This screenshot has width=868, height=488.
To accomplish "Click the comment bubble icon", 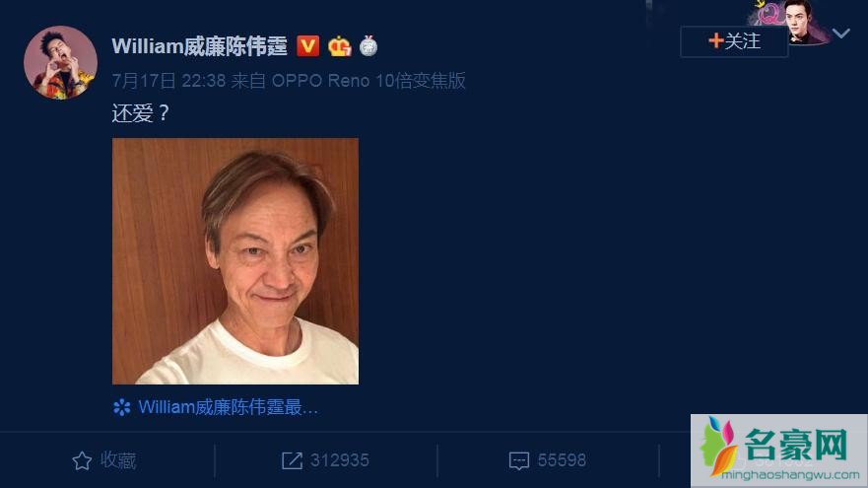I will [518, 460].
